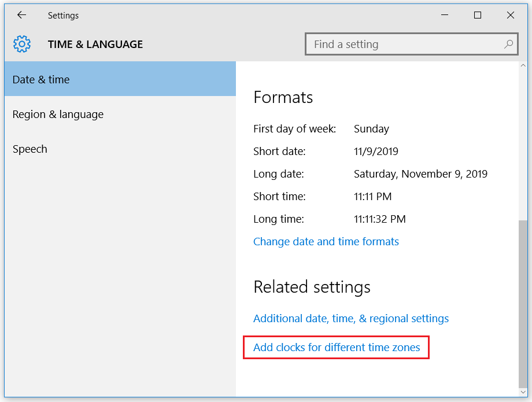The height and width of the screenshot is (402, 532).
Task: Click the vertical scrollbar thumb
Action: tap(523, 304)
